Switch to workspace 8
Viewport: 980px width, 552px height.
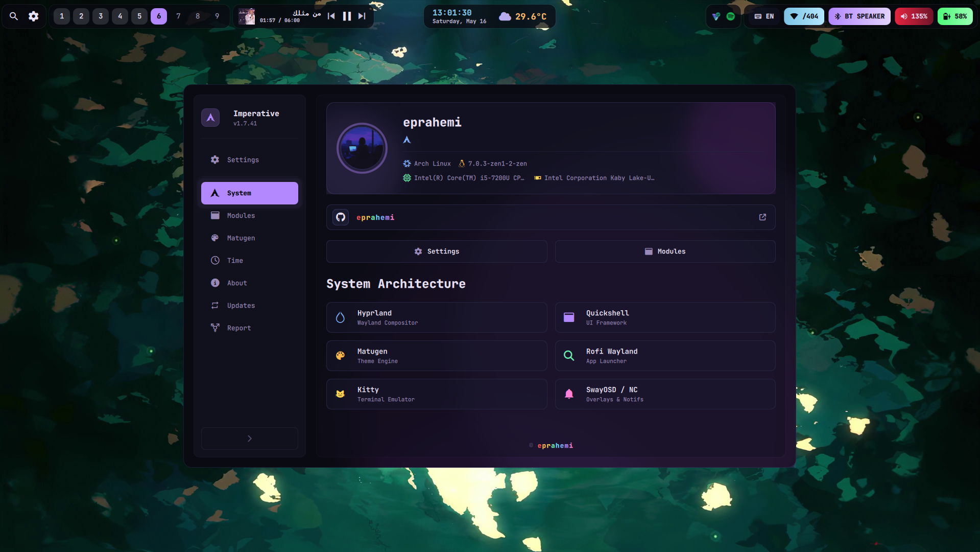[x=198, y=16]
